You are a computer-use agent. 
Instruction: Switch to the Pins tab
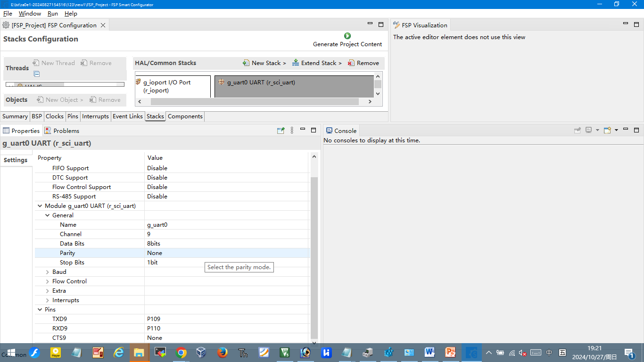point(73,116)
